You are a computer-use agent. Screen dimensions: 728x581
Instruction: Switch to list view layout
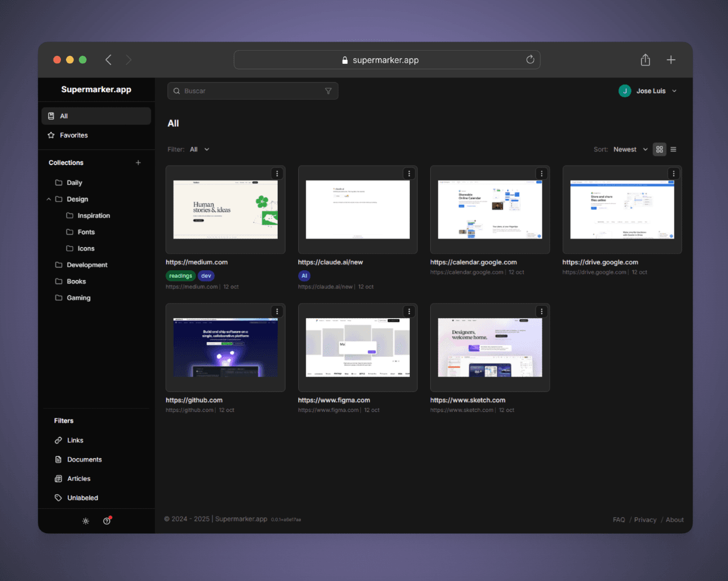673,149
